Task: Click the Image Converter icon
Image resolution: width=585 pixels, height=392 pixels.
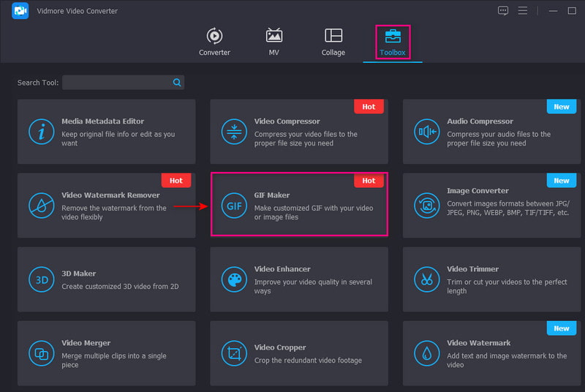Action: pyautogui.click(x=427, y=206)
